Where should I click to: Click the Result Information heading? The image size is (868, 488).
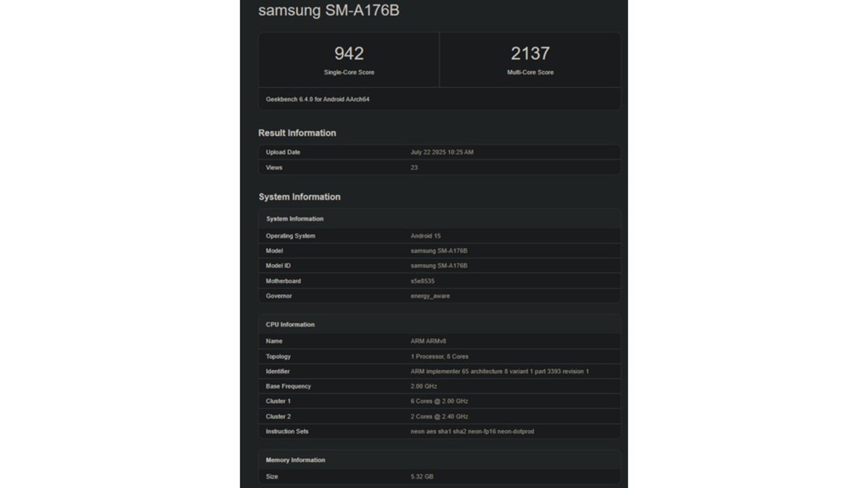(297, 133)
